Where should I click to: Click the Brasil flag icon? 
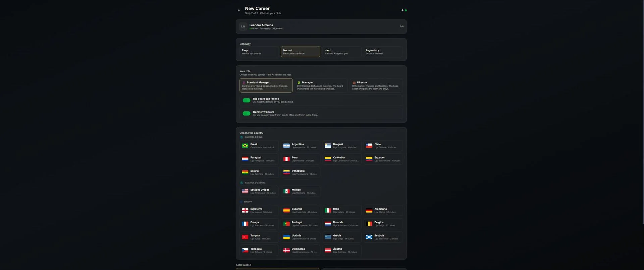[x=245, y=146]
